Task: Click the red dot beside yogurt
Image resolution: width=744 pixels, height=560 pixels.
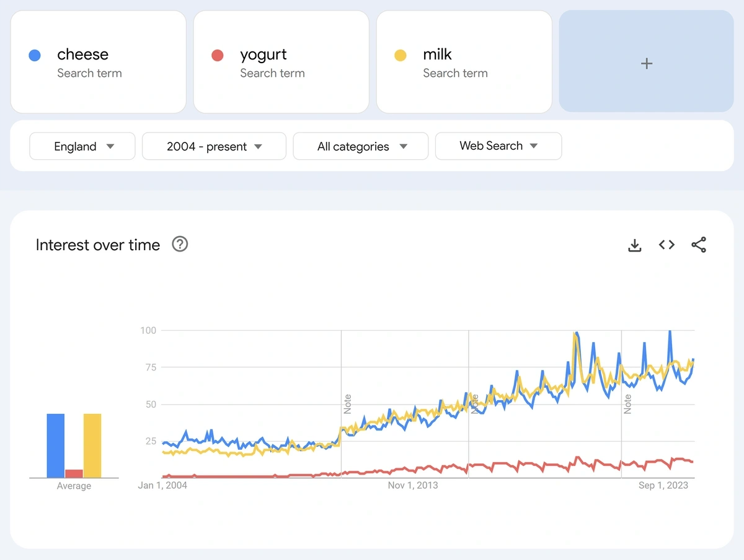Action: tap(218, 56)
